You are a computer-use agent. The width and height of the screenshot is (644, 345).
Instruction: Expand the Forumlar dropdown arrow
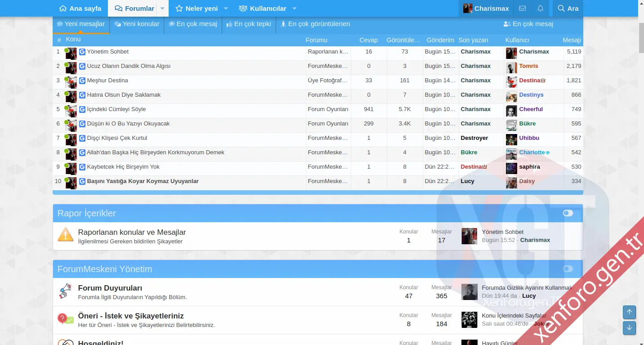pos(162,9)
